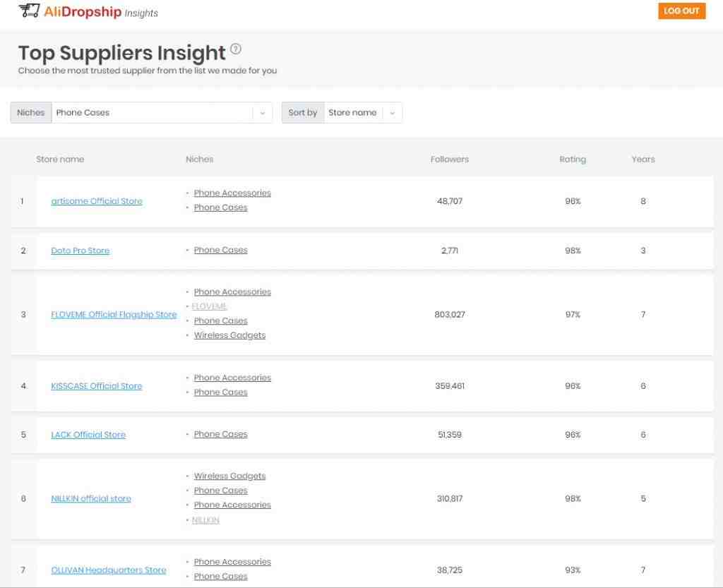Click Phone Accessories niche under artisome Official Store
The height and width of the screenshot is (588, 723).
pos(232,193)
